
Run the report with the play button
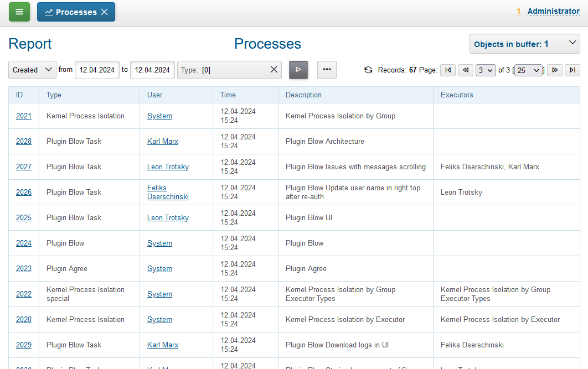point(298,70)
